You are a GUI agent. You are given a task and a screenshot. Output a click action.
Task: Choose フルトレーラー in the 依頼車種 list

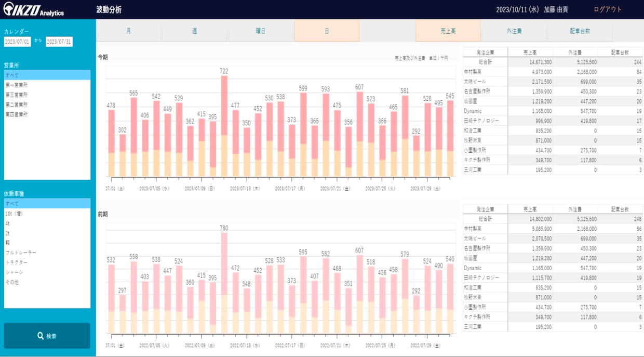pyautogui.click(x=21, y=253)
